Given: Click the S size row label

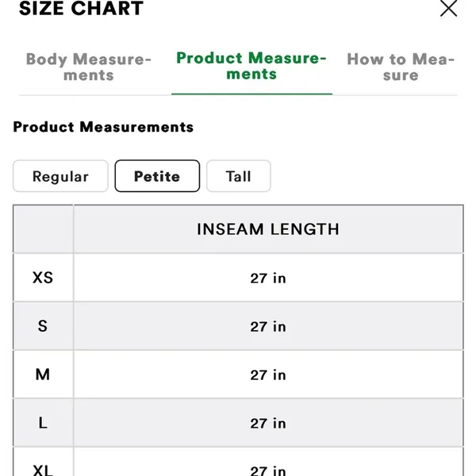Looking at the screenshot, I should pyautogui.click(x=43, y=326).
